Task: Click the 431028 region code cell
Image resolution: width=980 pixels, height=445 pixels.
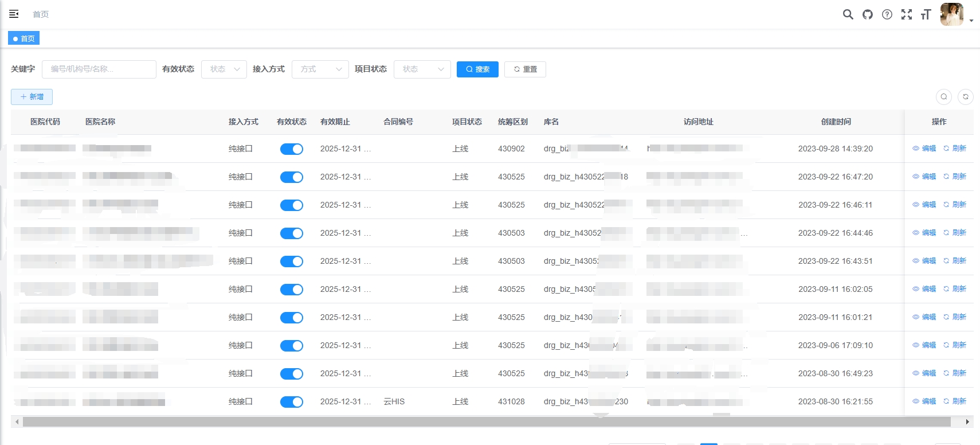Action: pos(511,402)
